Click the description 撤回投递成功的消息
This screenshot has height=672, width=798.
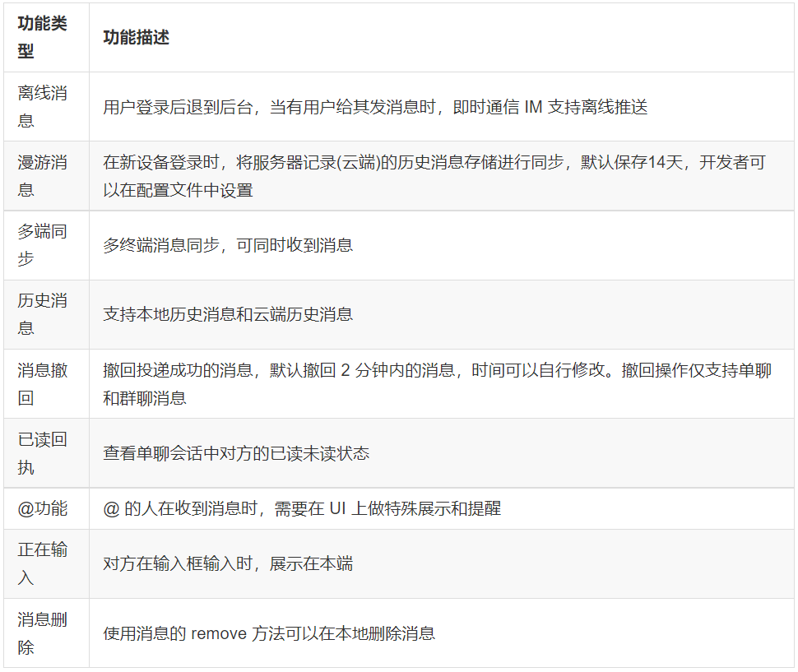click(x=438, y=383)
